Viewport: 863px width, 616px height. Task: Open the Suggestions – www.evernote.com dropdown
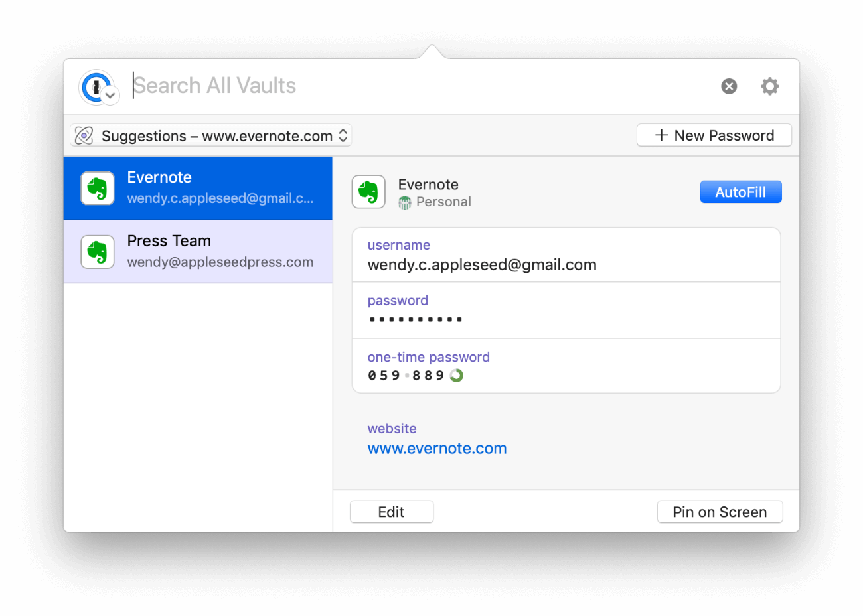pos(211,135)
